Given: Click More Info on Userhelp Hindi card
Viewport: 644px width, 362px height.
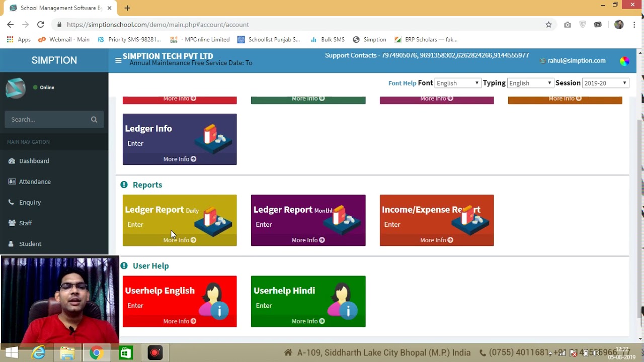Looking at the screenshot, I should point(308,321).
